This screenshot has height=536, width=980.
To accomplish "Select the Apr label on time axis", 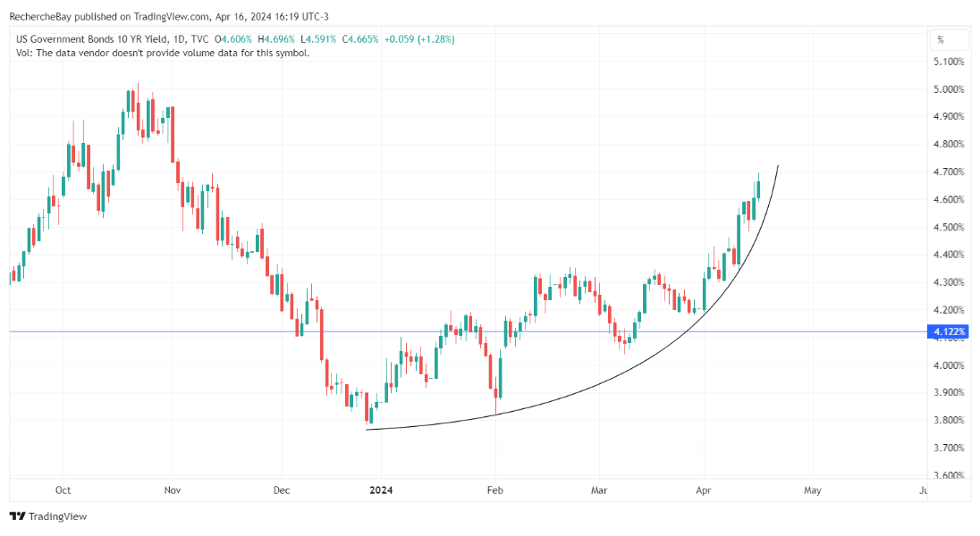I will [x=704, y=490].
